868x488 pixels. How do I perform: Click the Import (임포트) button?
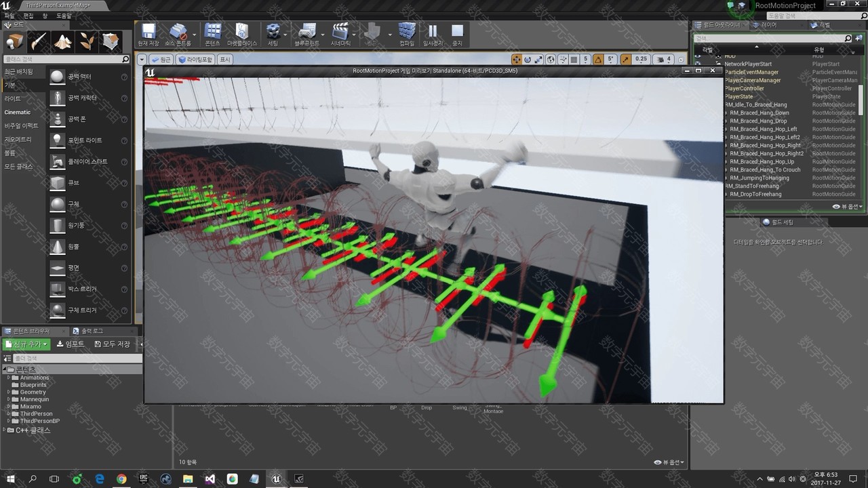[71, 344]
